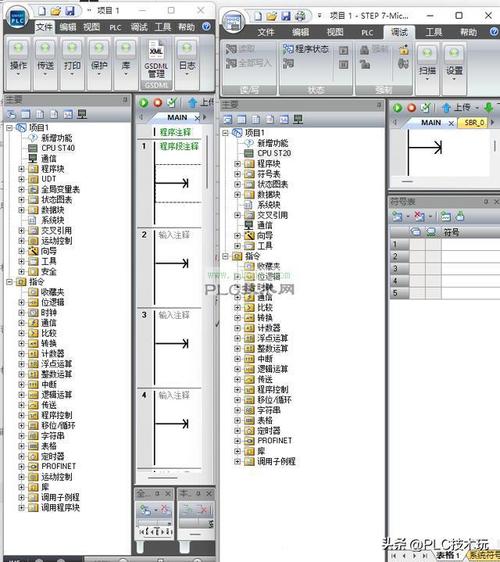Image resolution: width=500 pixels, height=562 pixels.
Task: Open 工具 ribbon tab in right window
Action: coord(433,32)
